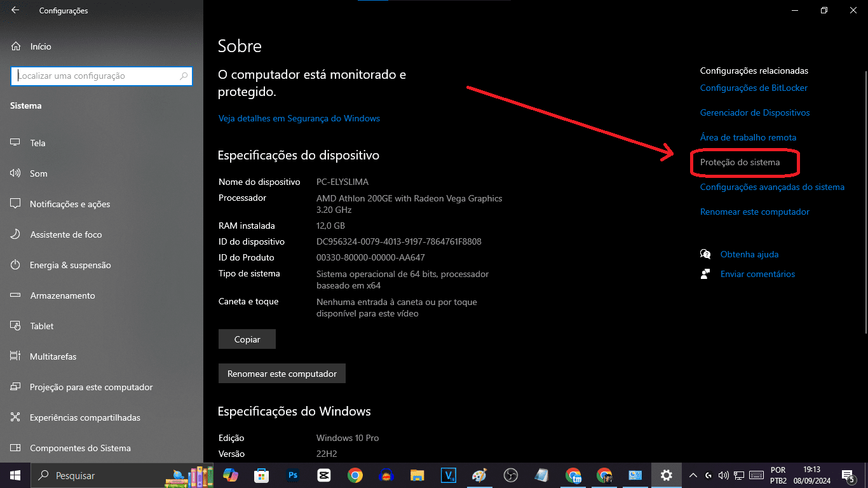
Task: Open File Explorer from the taskbar
Action: click(x=417, y=475)
